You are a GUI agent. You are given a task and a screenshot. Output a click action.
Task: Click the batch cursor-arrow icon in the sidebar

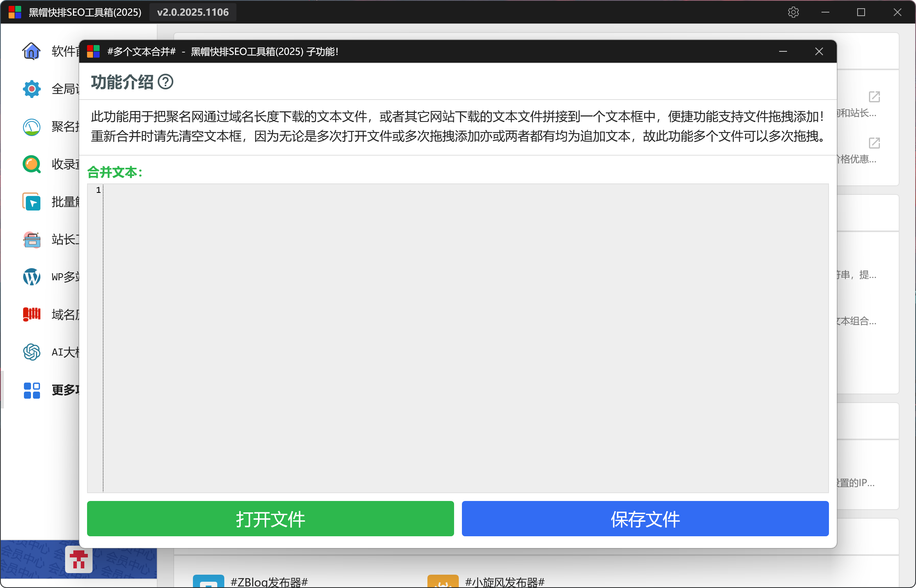tap(31, 202)
